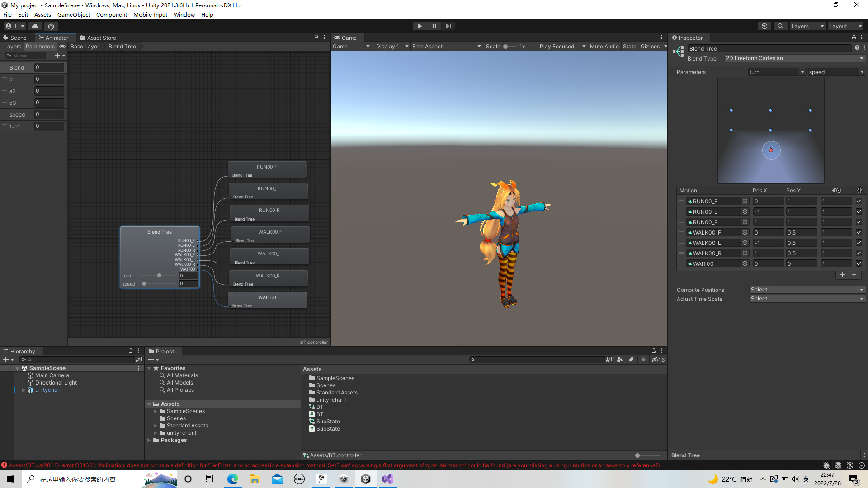
Task: Toggle mirror checkbox for RUN00_R
Action: pos(859,222)
